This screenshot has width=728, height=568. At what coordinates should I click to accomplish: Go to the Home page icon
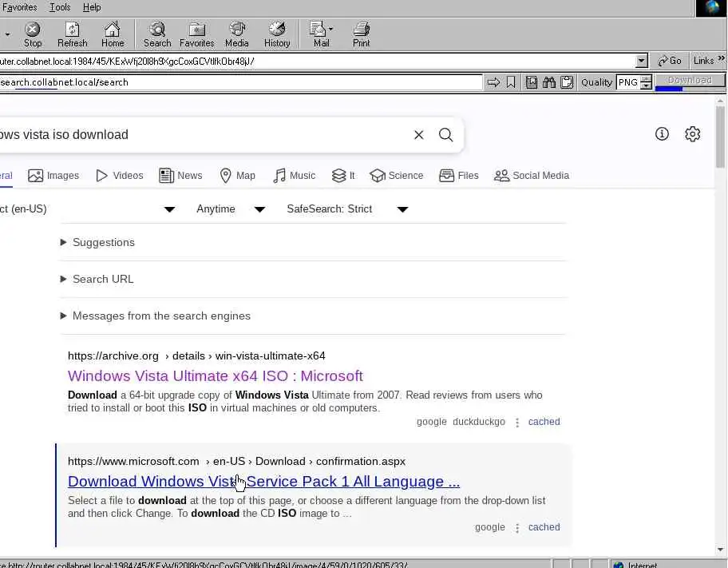[x=113, y=35]
